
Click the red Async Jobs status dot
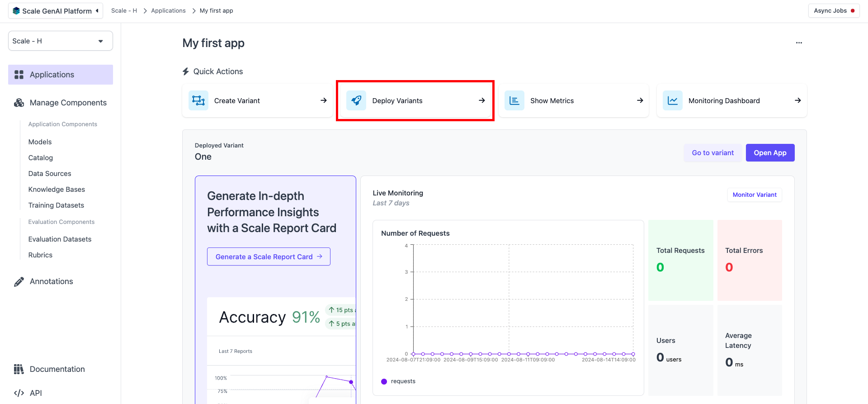click(x=853, y=11)
